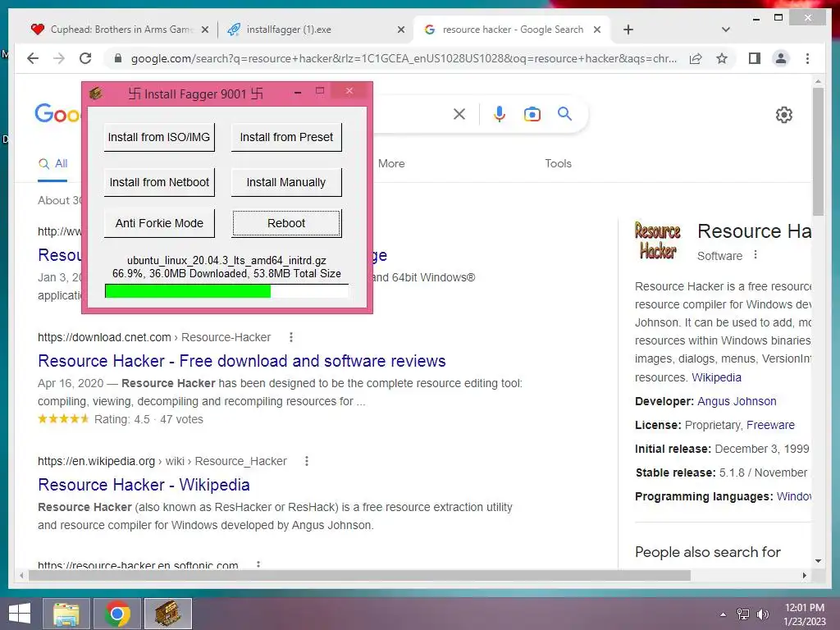Click the vertical page scrollbar thumb

[x=818, y=152]
